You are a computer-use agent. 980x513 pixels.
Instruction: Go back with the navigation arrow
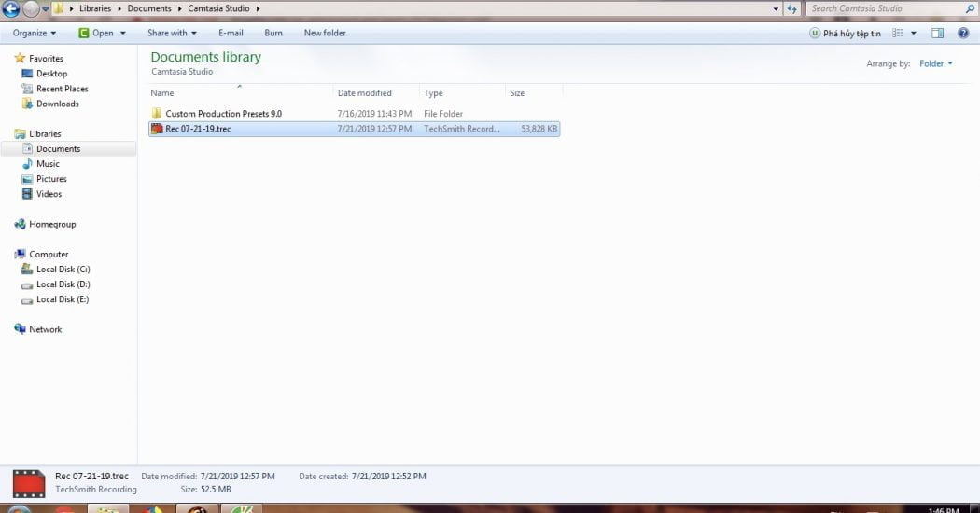tap(10, 8)
